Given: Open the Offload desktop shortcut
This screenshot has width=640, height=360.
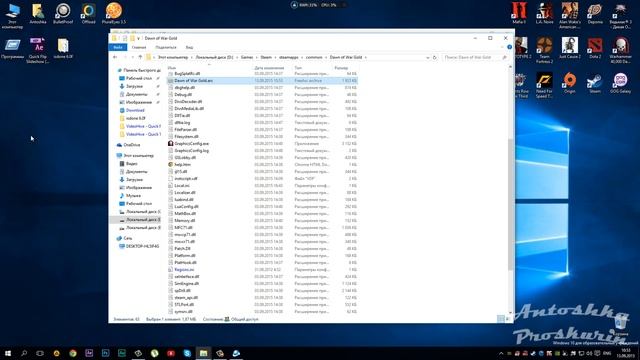Looking at the screenshot, I should [x=88, y=13].
